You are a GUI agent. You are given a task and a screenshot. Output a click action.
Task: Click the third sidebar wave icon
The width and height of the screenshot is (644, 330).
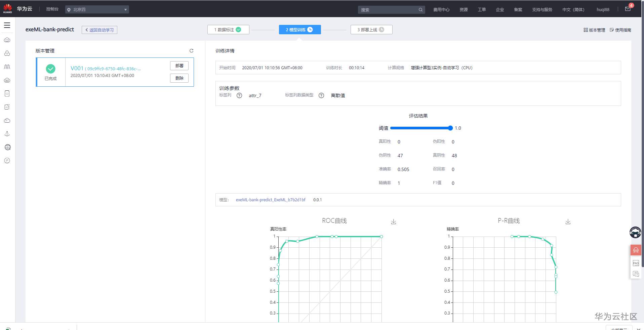tap(7, 67)
